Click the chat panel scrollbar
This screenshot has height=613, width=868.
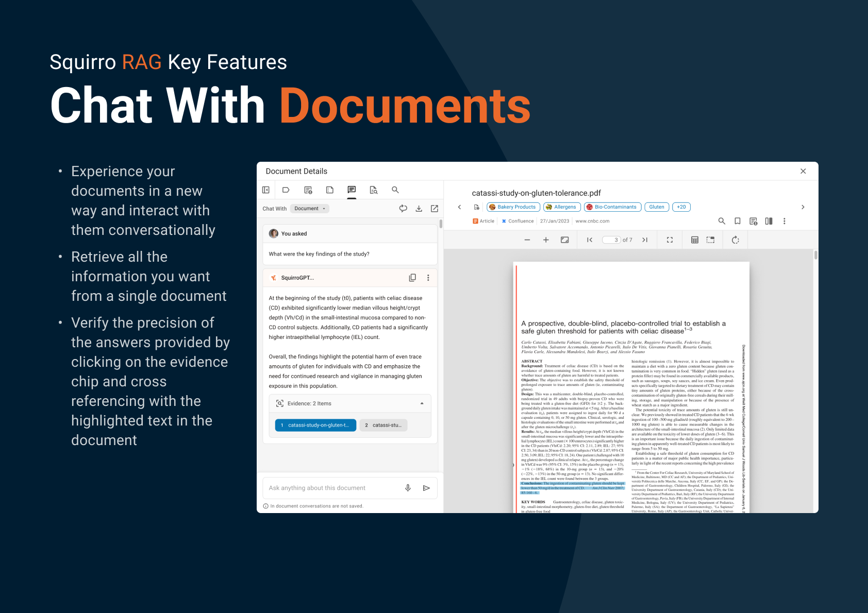click(x=441, y=224)
